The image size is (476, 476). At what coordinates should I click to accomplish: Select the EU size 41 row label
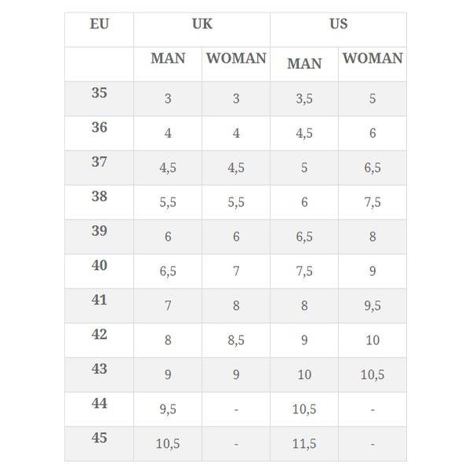click(x=99, y=300)
